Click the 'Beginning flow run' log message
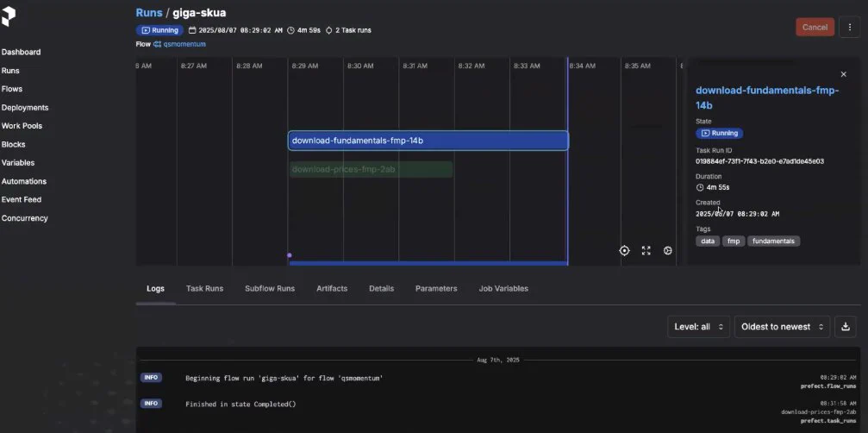Viewport: 868px width, 433px height. (x=284, y=378)
